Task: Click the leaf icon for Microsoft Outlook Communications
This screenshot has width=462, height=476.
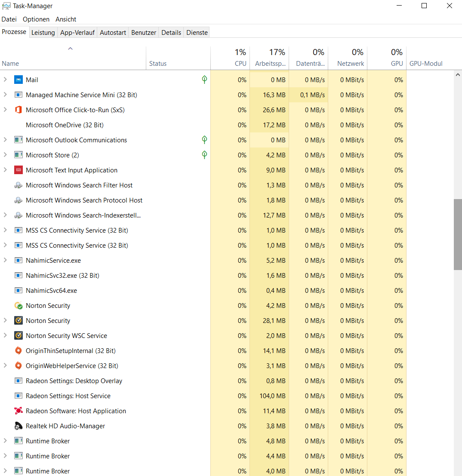Action: pyautogui.click(x=204, y=140)
